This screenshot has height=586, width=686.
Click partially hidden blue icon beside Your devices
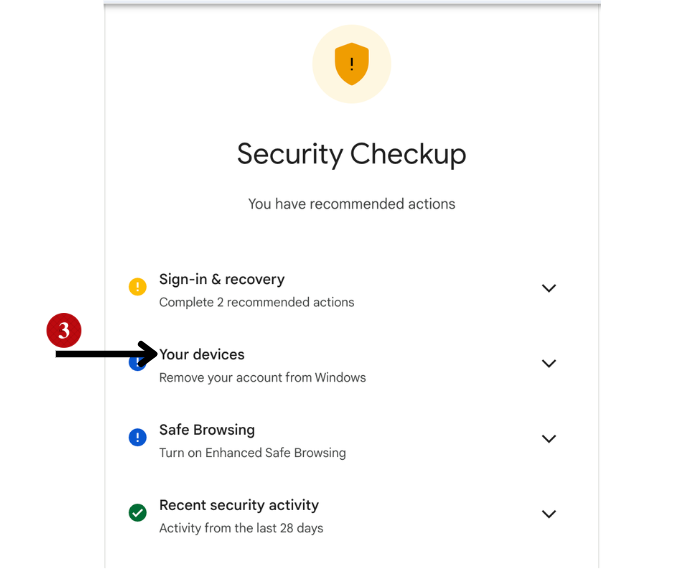[x=135, y=366]
